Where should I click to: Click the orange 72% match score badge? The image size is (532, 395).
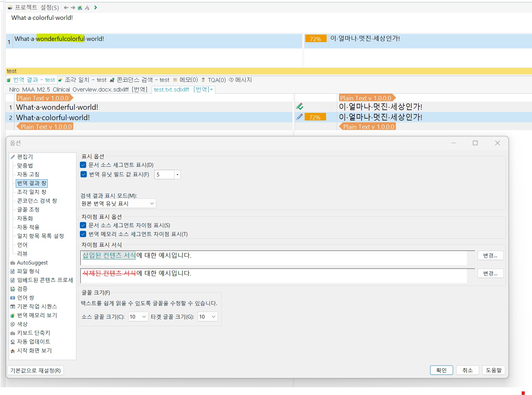[x=315, y=39]
